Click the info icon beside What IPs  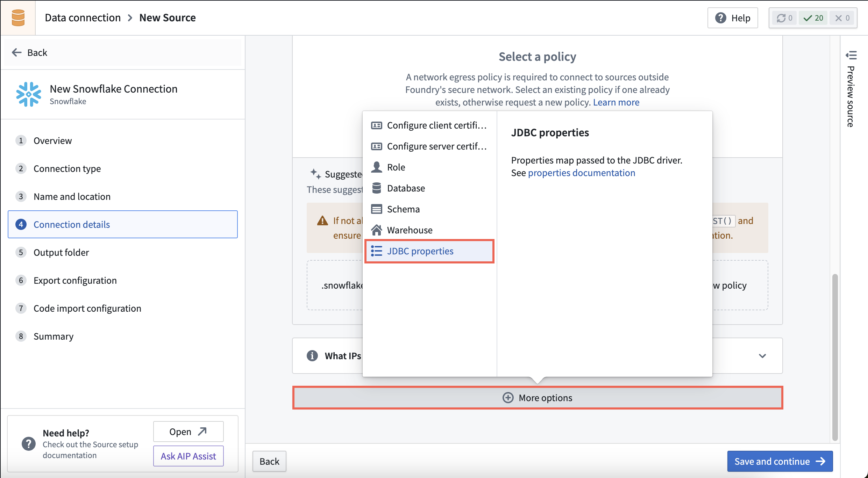pyautogui.click(x=312, y=356)
